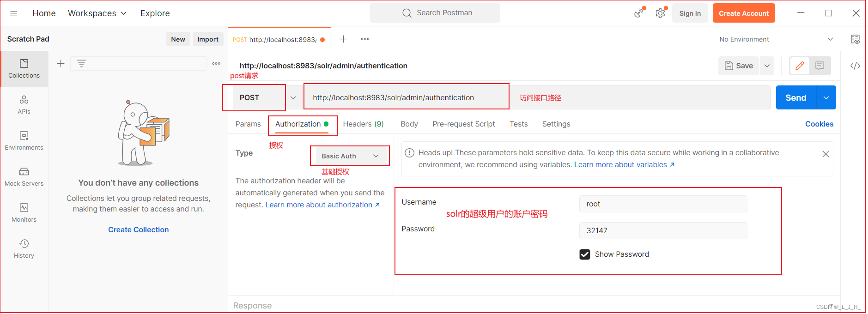Click the request URL input field
The image size is (868, 314).
tap(537, 97)
